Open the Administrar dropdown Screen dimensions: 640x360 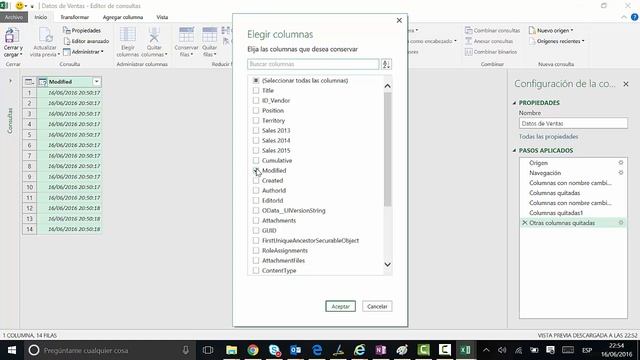[83, 52]
